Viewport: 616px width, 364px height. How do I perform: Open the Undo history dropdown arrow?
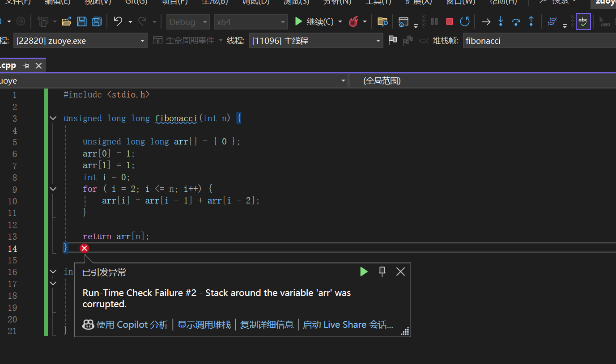click(x=130, y=21)
